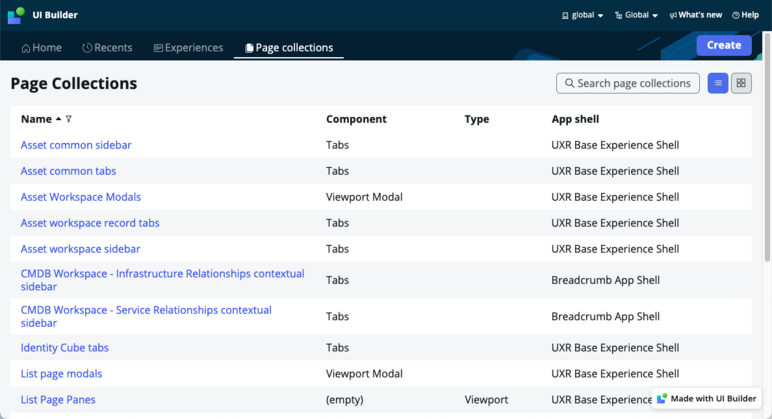772x419 pixels.
Task: Click Tabs cell in Identity Cube tabs row
Action: pos(337,348)
